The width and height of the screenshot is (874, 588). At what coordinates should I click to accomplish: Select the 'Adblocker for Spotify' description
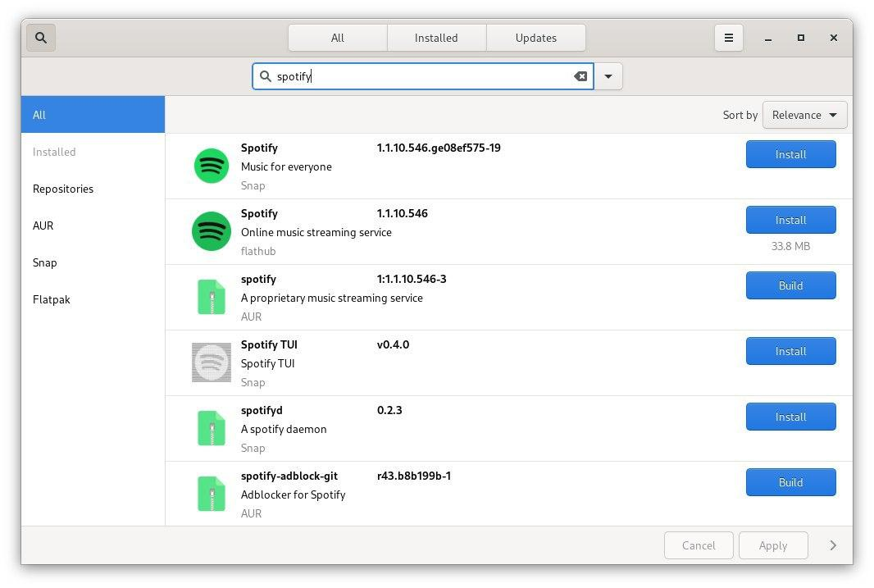tap(294, 495)
